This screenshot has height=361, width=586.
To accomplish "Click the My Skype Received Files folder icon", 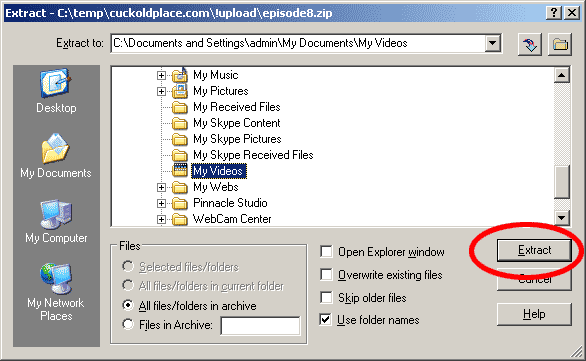I will (x=180, y=155).
